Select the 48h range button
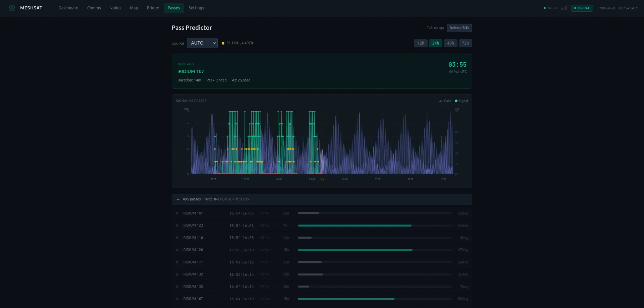Viewport: 644px width, 308px height. [450, 43]
